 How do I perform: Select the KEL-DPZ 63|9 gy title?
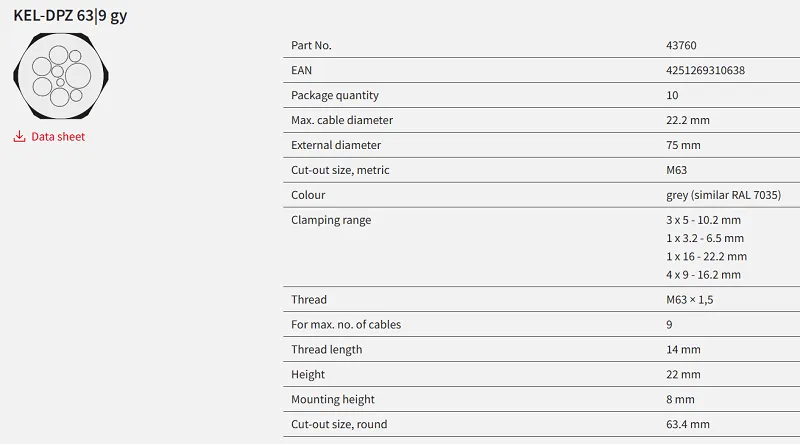[x=70, y=16]
